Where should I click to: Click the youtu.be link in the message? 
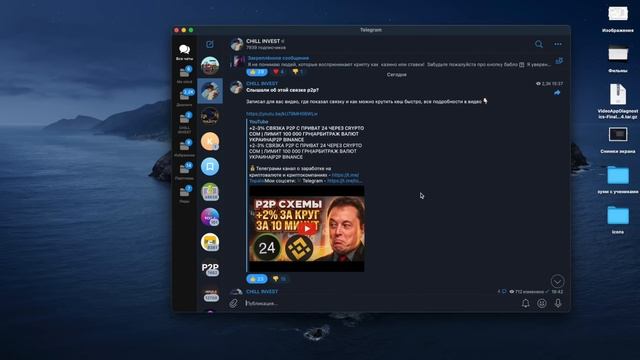(282, 114)
